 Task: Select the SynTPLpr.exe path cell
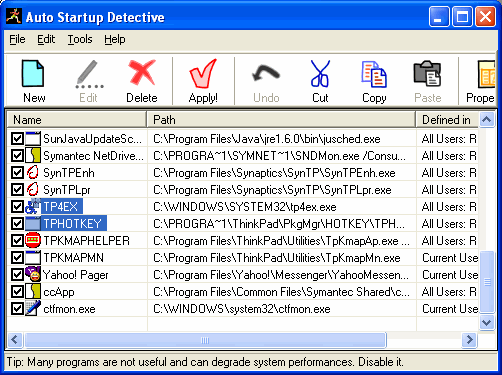pos(282,189)
